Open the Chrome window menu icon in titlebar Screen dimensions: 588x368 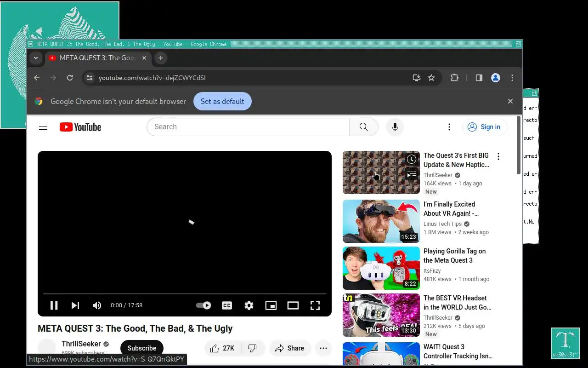pos(31,44)
